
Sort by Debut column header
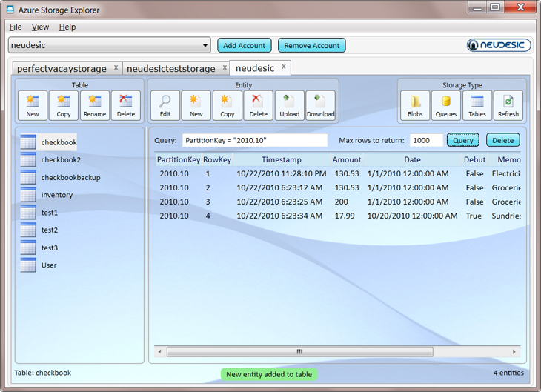pos(475,159)
